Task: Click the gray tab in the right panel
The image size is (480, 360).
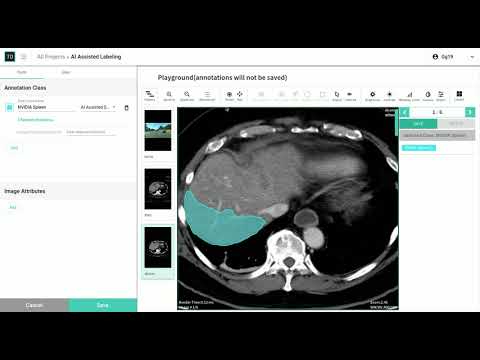Action: point(456,124)
